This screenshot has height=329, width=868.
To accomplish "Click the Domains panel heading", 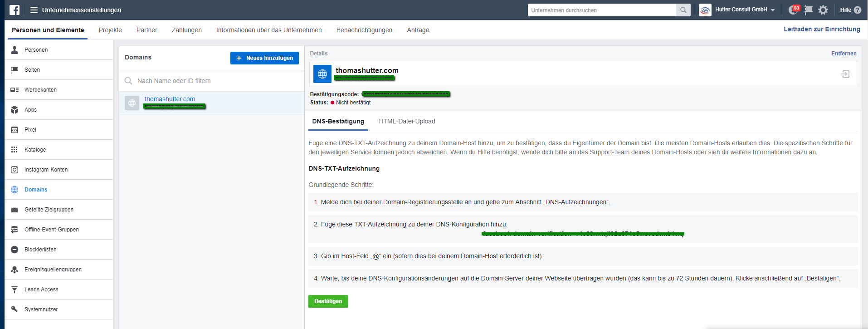I will pyautogui.click(x=138, y=57).
